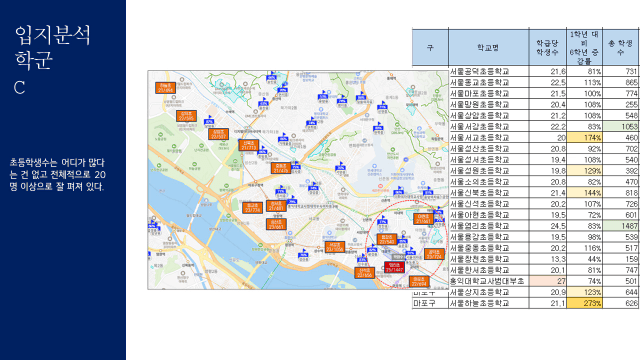The image size is (640, 360).
Task: Select the 서울신북초등학교 name cell
Action: [489, 193]
